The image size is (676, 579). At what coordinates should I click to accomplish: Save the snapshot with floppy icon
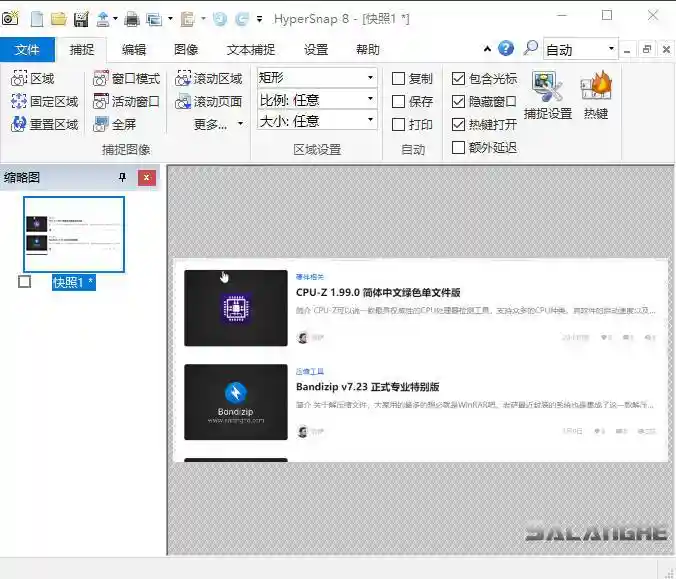click(81, 19)
